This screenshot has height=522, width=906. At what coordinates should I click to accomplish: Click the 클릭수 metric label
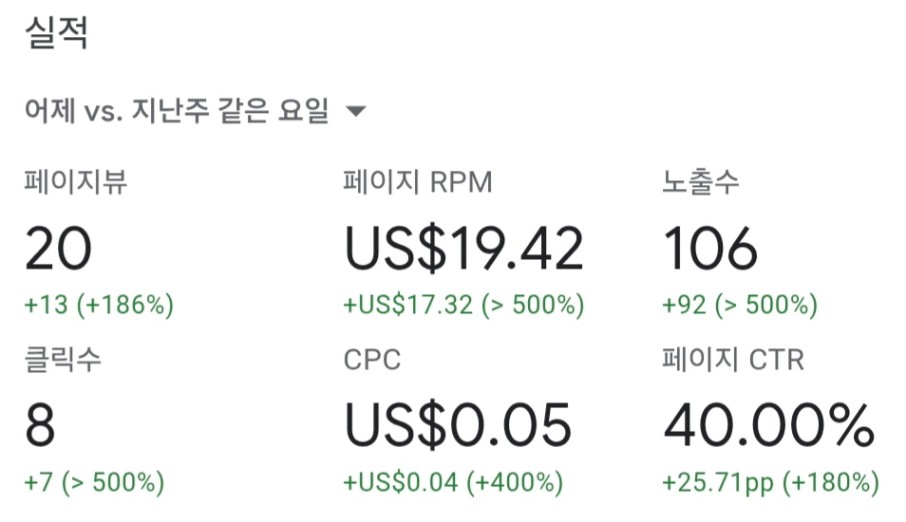63,359
